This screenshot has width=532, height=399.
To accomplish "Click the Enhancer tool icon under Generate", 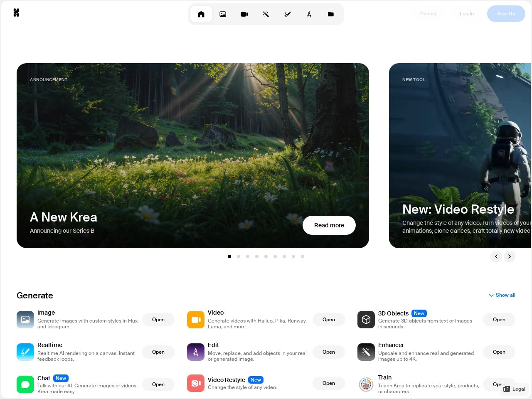I will coord(366,352).
